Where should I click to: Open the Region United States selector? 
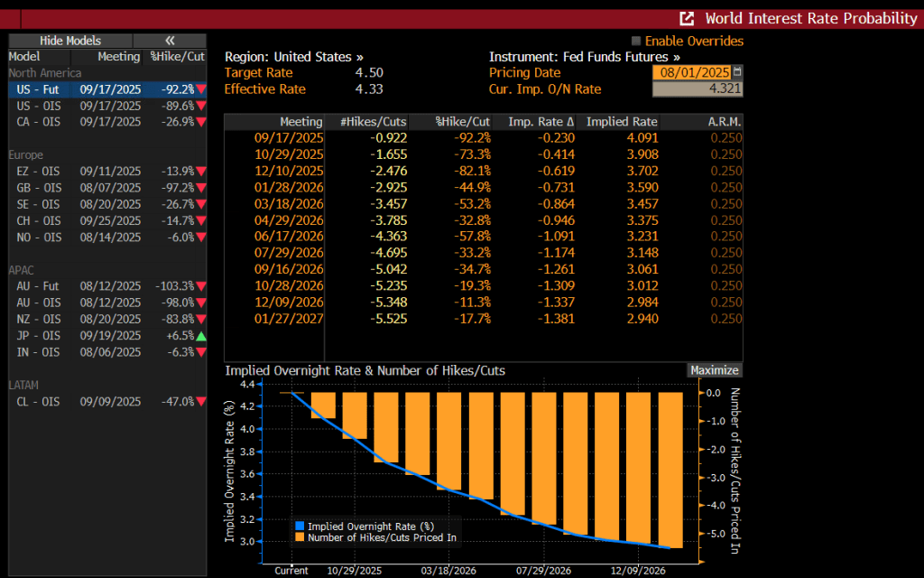click(294, 56)
